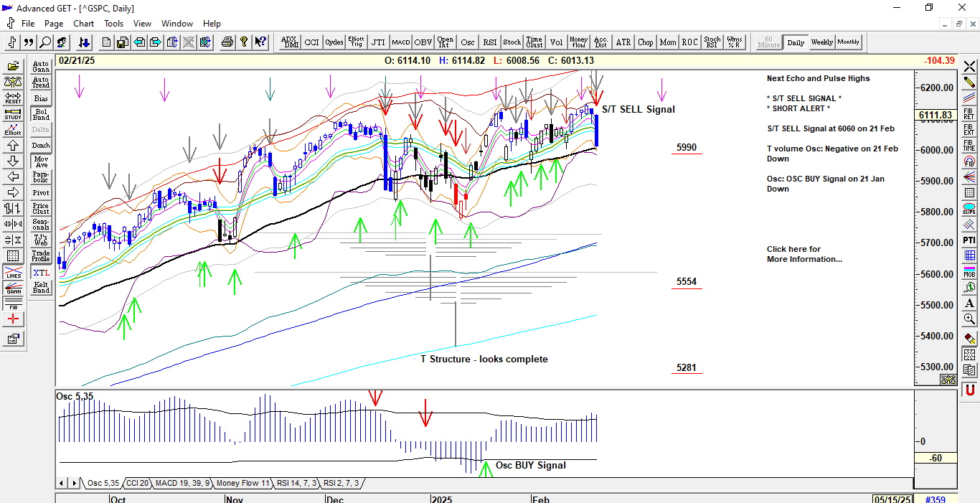The height and width of the screenshot is (503, 980).
Task: Switch chart to Weekly timeframe
Action: [x=821, y=42]
